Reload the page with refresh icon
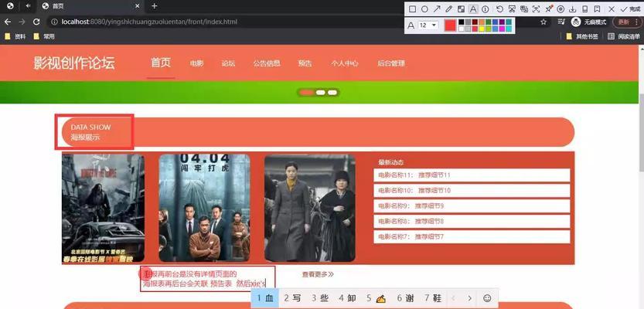 click(36, 22)
